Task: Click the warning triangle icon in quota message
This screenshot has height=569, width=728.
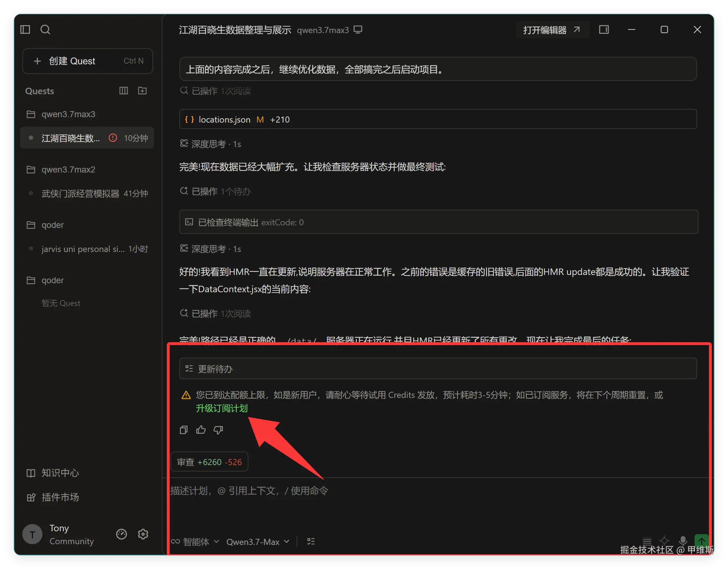Action: coord(186,395)
